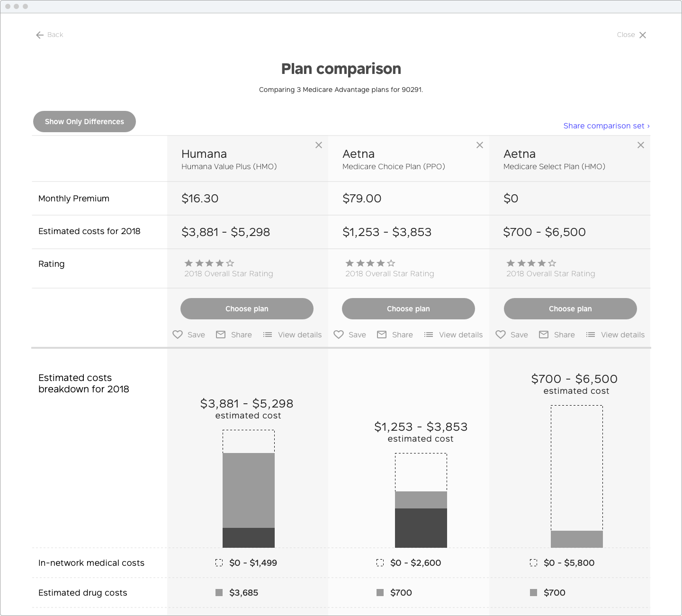The height and width of the screenshot is (616, 682).
Task: Choose the Aetna Medicare Choice Plan
Action: pos(408,309)
